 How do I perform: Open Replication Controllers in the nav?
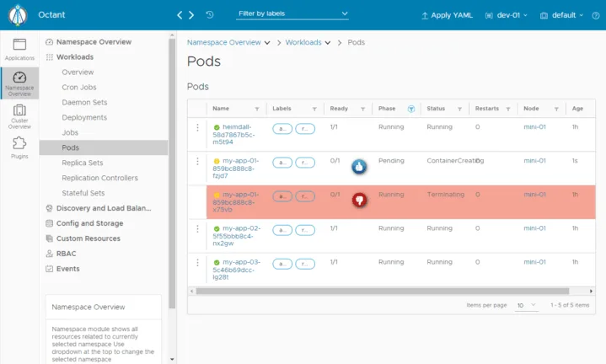point(99,178)
